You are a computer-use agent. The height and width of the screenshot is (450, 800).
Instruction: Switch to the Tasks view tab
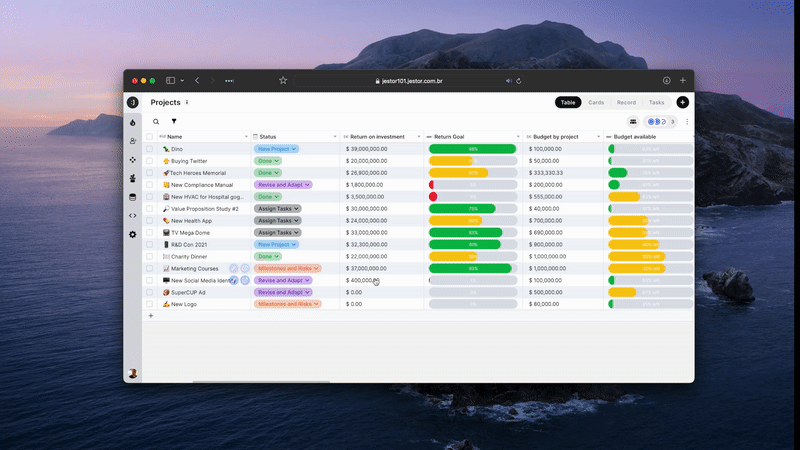click(657, 103)
